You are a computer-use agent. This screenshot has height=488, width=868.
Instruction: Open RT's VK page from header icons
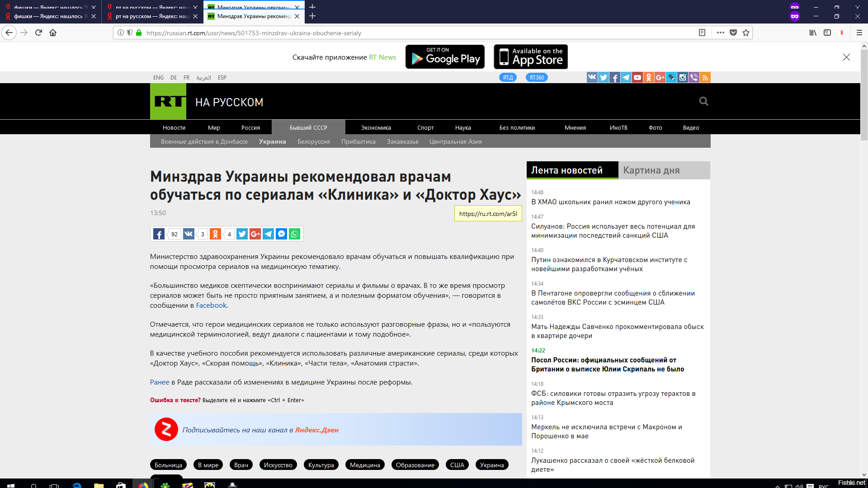(592, 77)
